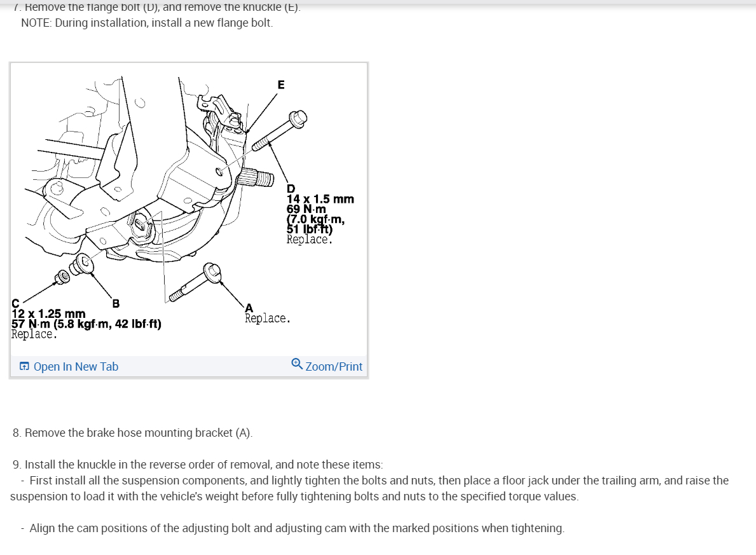Click the flange bolt illustration near label D

pyautogui.click(x=279, y=131)
